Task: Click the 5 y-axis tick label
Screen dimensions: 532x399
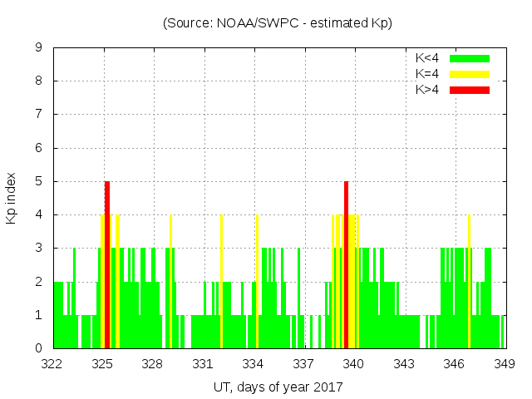Action: (39, 181)
